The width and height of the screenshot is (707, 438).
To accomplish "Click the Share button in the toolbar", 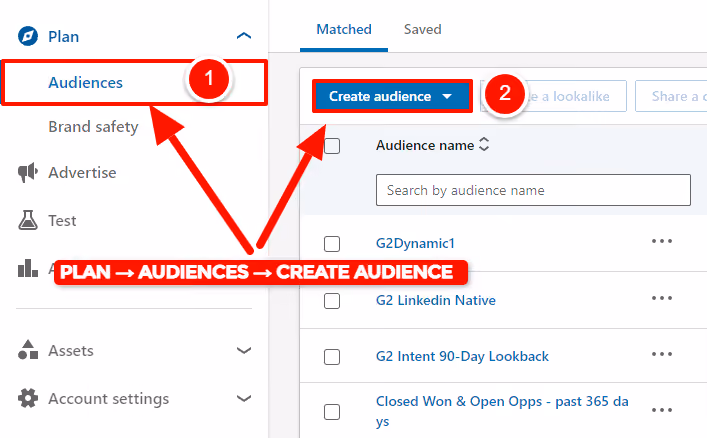I will pos(671,96).
